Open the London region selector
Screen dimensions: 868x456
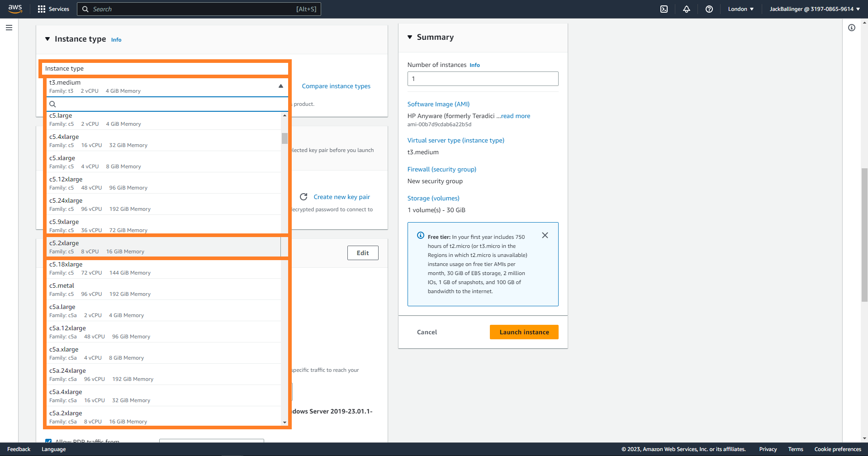pyautogui.click(x=741, y=9)
